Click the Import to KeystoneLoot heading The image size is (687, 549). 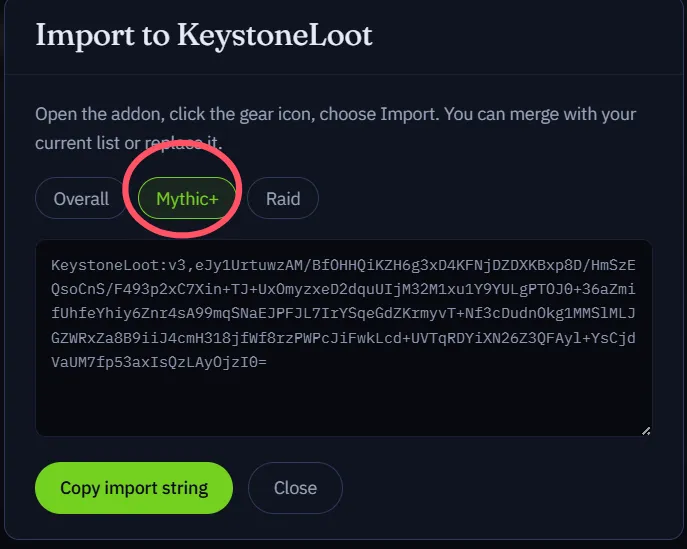[204, 35]
